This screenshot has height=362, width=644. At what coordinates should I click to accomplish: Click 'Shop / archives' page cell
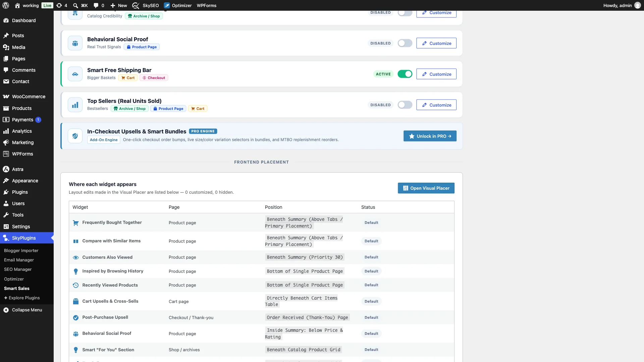[x=184, y=350]
